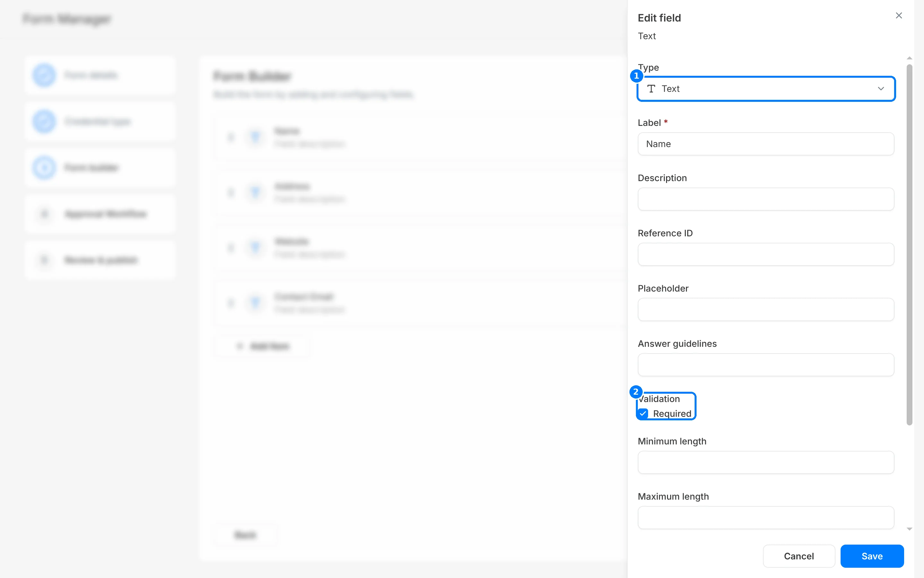
Task: Click the Answer guidelines field
Action: click(766, 365)
